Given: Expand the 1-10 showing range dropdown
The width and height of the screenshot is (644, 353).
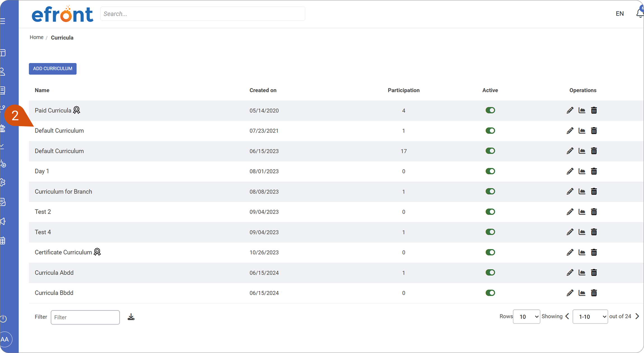Looking at the screenshot, I should (x=590, y=317).
